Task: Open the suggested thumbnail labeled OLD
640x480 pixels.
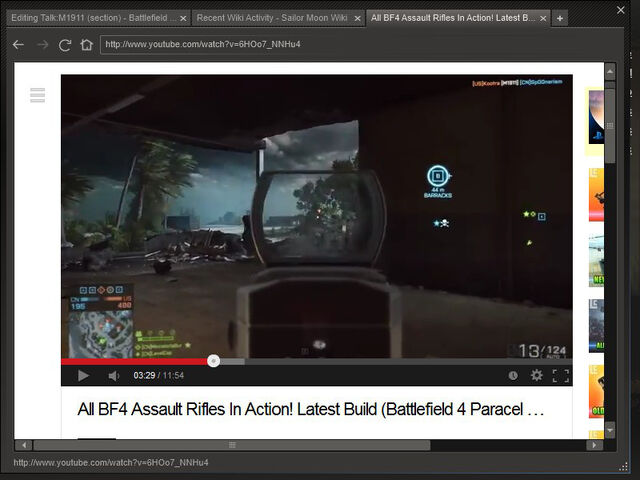Action: (596, 391)
